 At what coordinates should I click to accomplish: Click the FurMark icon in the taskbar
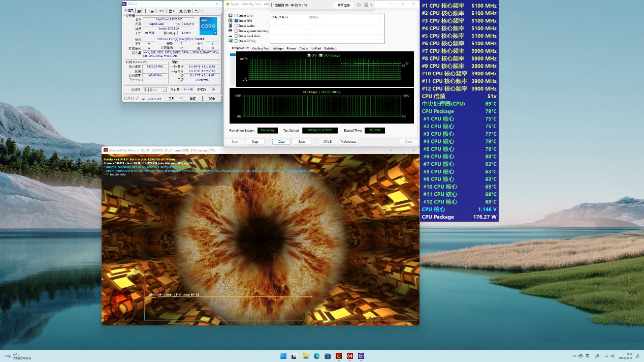[338, 356]
